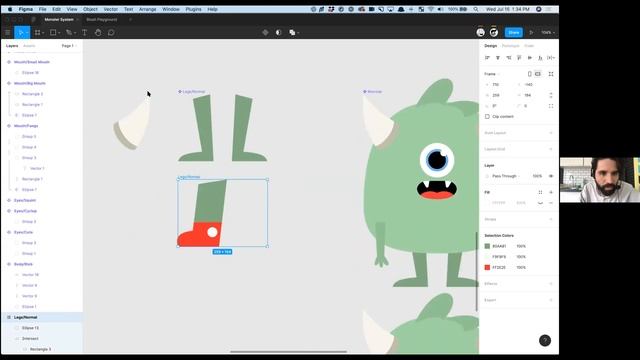Click the X position input field
This screenshot has width=640, height=360.
coord(499,84)
